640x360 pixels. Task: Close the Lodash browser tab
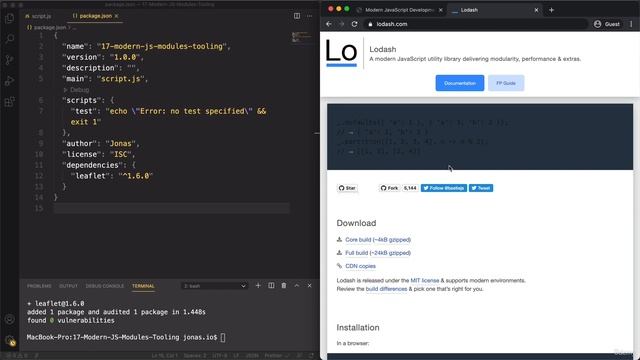pos(536,10)
